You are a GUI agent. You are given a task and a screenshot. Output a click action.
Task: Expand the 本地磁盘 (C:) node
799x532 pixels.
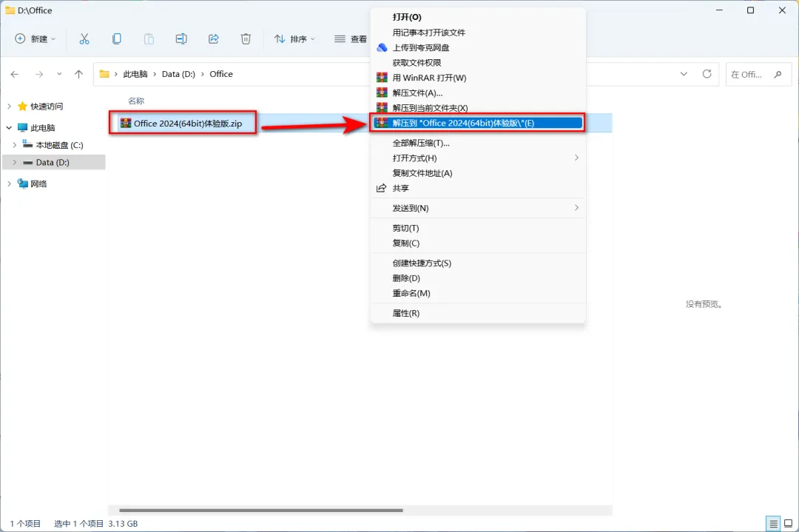(15, 145)
